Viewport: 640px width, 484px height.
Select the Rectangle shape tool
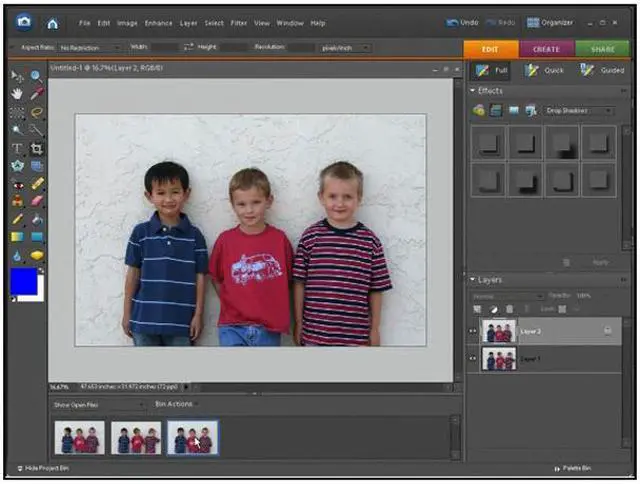[x=36, y=237]
